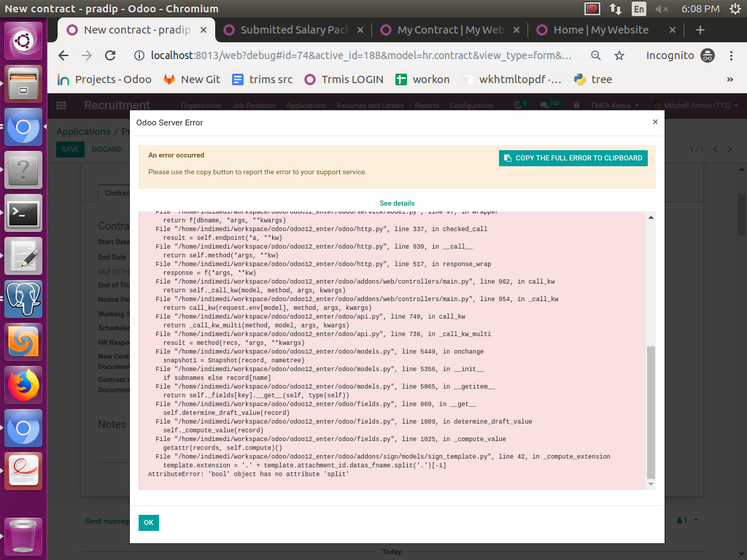Screen dimensions: 747x560
Task: Open Chromium settings via three-dot menu
Action: pos(732,55)
